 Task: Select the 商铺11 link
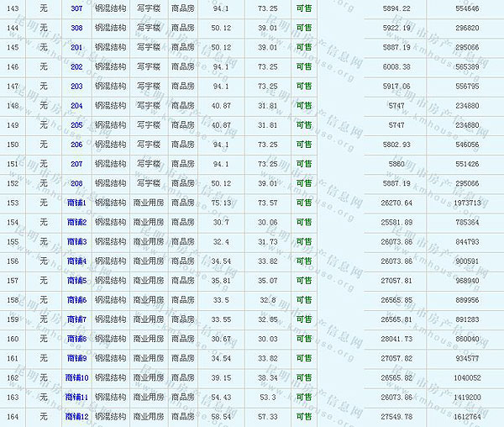pyautogui.click(x=76, y=397)
